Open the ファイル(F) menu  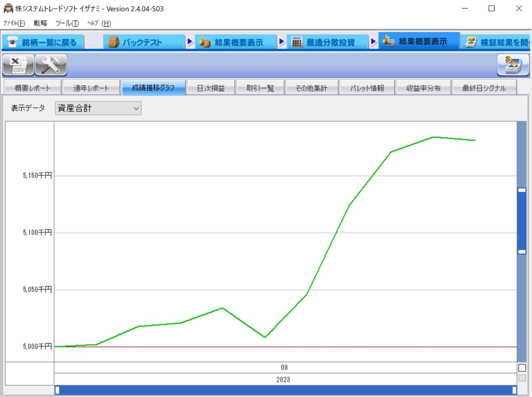click(x=14, y=23)
